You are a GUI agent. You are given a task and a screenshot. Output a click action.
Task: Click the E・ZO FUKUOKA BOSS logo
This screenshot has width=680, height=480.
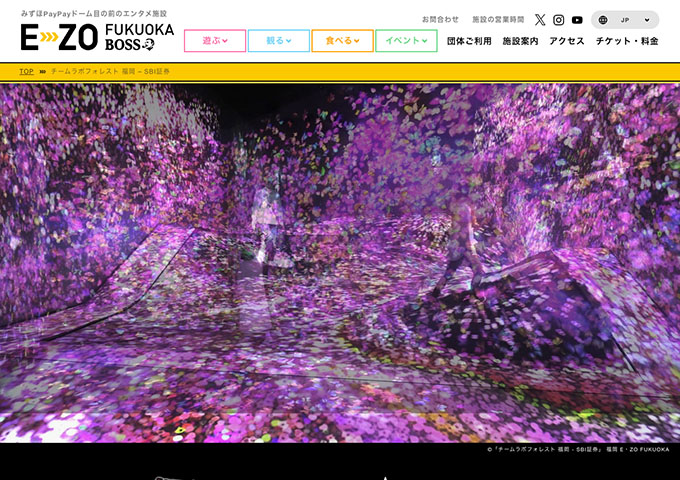point(97,37)
